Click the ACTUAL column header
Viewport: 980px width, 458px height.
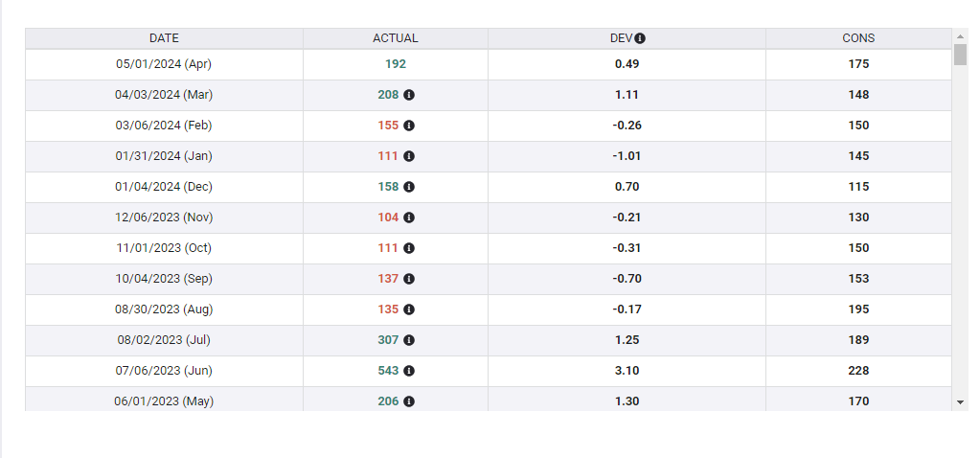(x=395, y=38)
